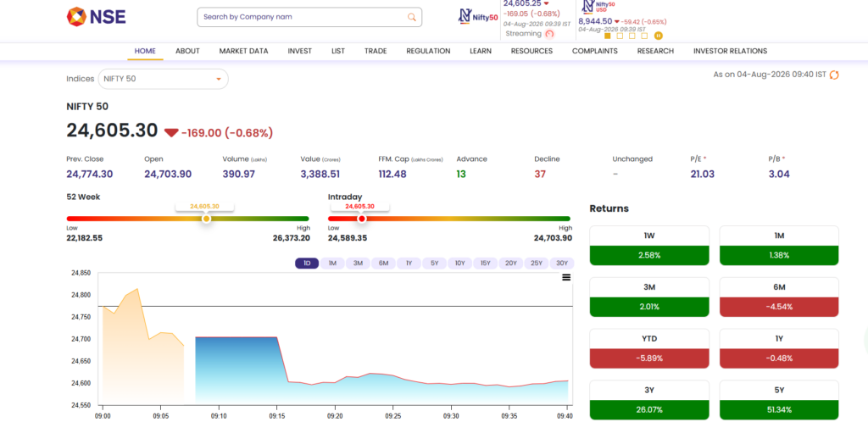This screenshot has width=868, height=433.
Task: Select the third carousel dot
Action: tap(632, 36)
